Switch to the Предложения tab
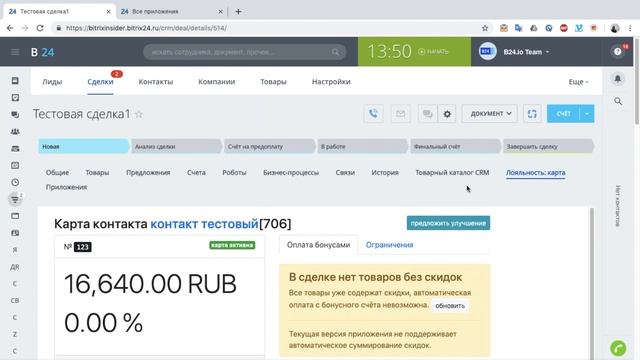Image resolution: width=640 pixels, height=360 pixels. pos(148,172)
